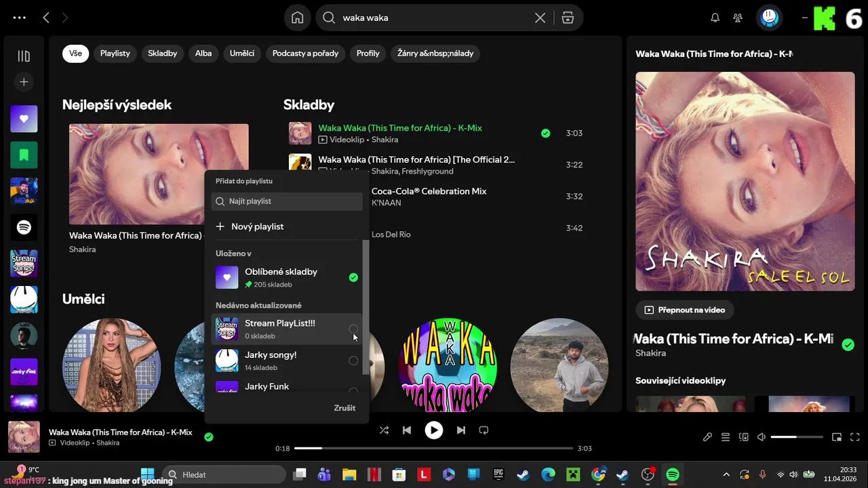Open Epic Games from the taskbar
This screenshot has width=868, height=488.
498,474
